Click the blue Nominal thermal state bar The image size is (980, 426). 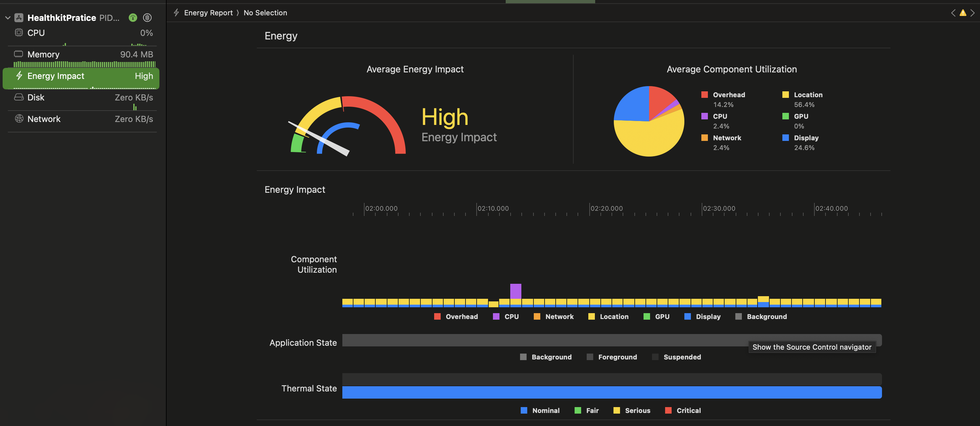tap(612, 392)
